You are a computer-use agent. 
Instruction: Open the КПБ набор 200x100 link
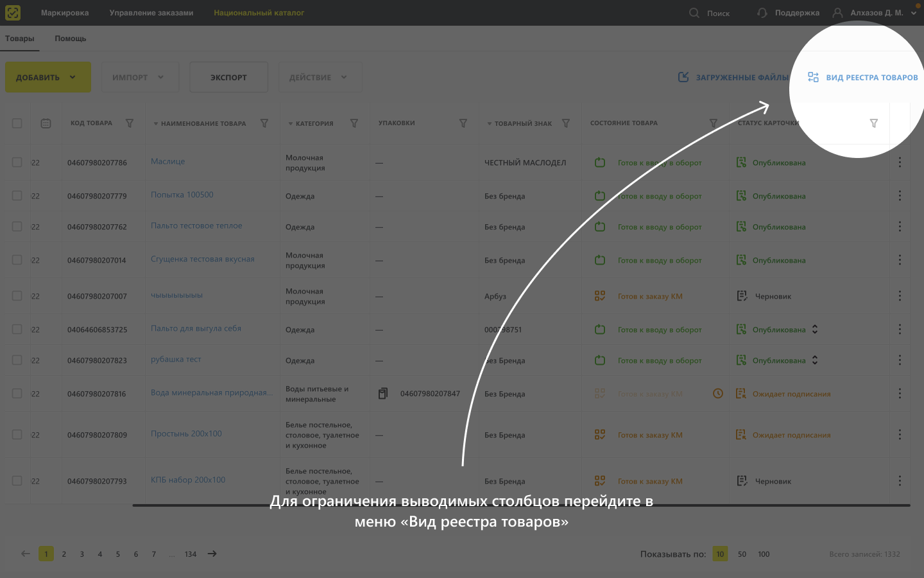pos(188,480)
